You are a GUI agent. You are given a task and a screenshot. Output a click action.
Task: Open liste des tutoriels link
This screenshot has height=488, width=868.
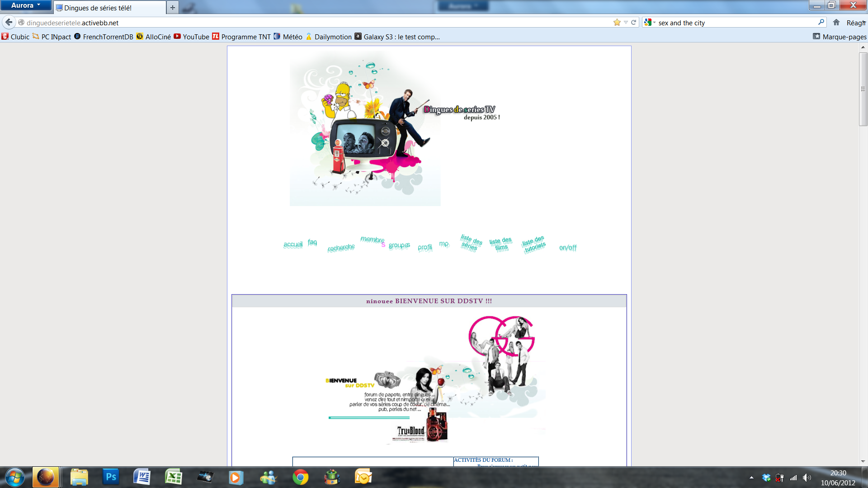pos(534,244)
